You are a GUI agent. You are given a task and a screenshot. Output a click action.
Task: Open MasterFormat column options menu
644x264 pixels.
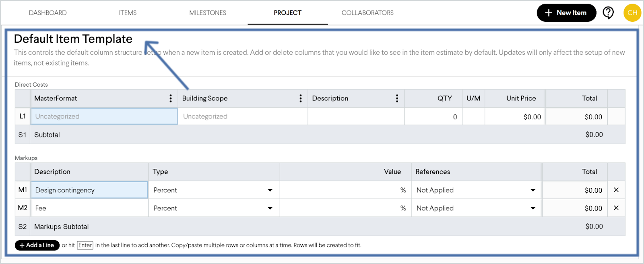171,98
